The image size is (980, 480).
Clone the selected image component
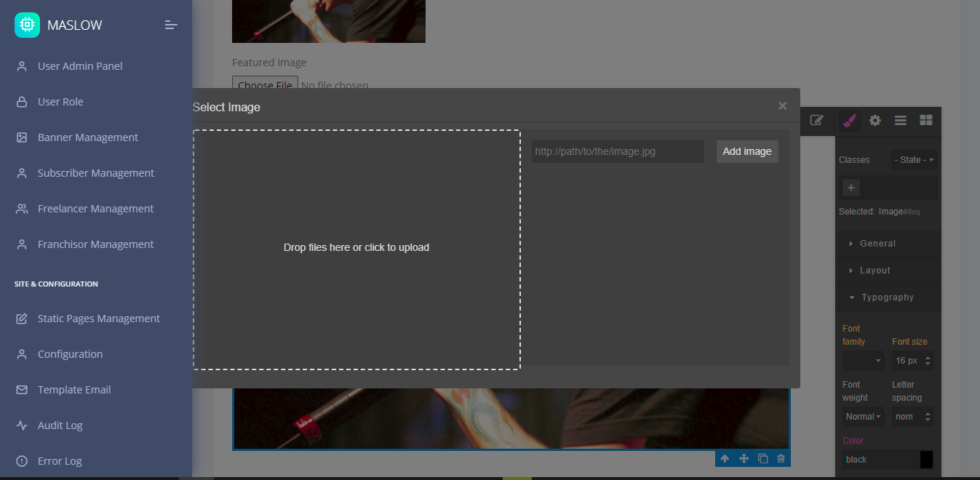762,459
